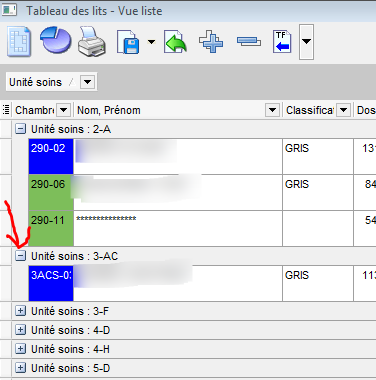Expand the Unité soins : 4-H group
The height and width of the screenshot is (380, 376).
(x=21, y=349)
